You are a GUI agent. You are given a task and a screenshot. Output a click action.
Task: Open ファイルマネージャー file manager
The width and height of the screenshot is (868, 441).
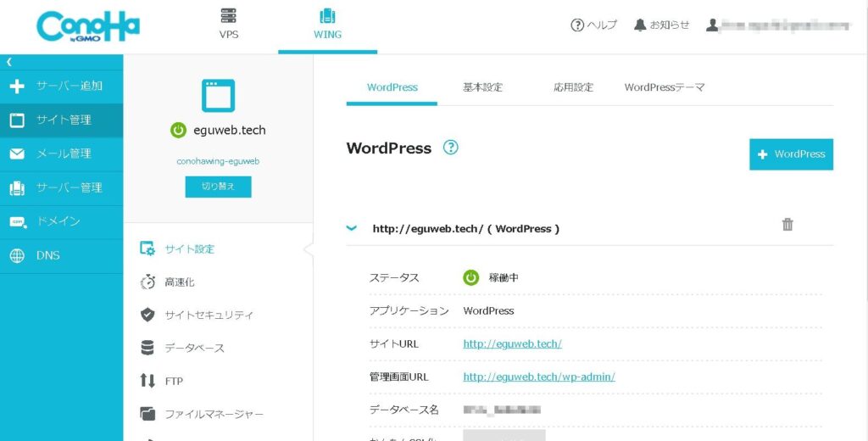tap(213, 414)
